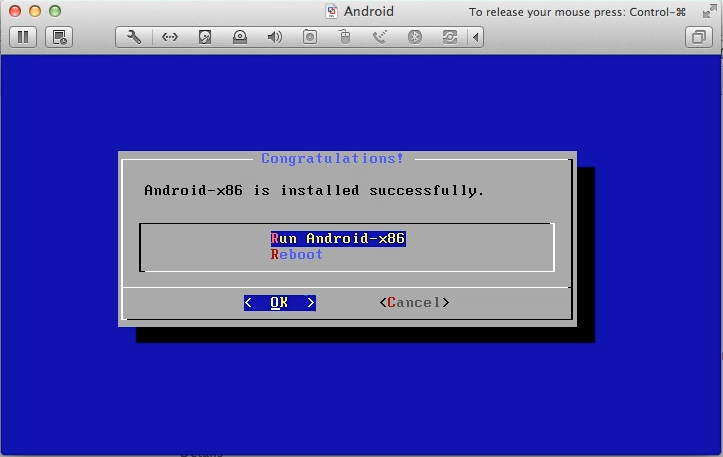
Task: Click the network adapter icon
Action: coord(169,37)
